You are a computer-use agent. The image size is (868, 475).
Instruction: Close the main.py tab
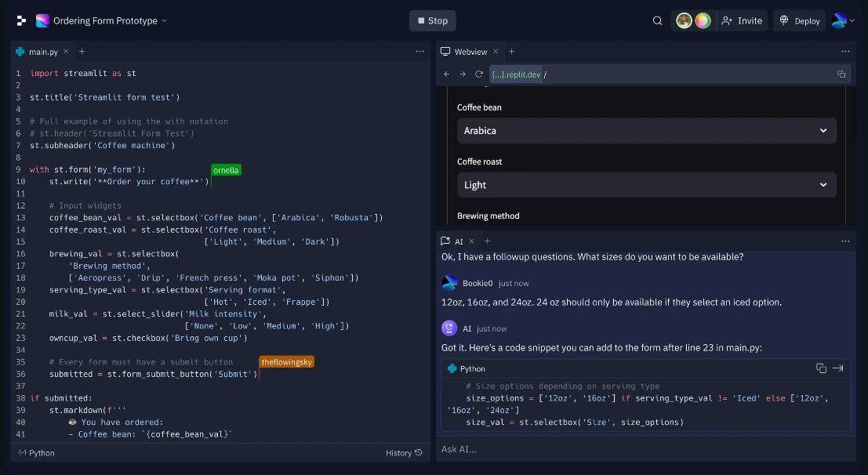point(66,52)
